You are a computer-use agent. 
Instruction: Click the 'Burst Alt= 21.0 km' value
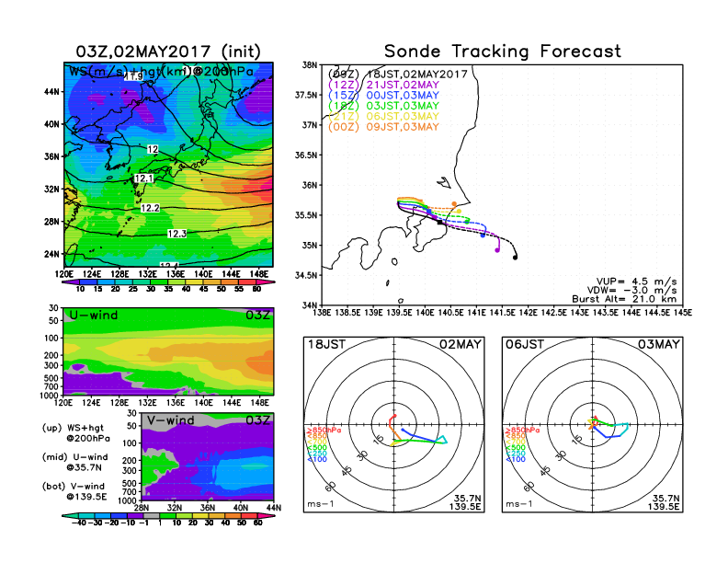[624, 299]
